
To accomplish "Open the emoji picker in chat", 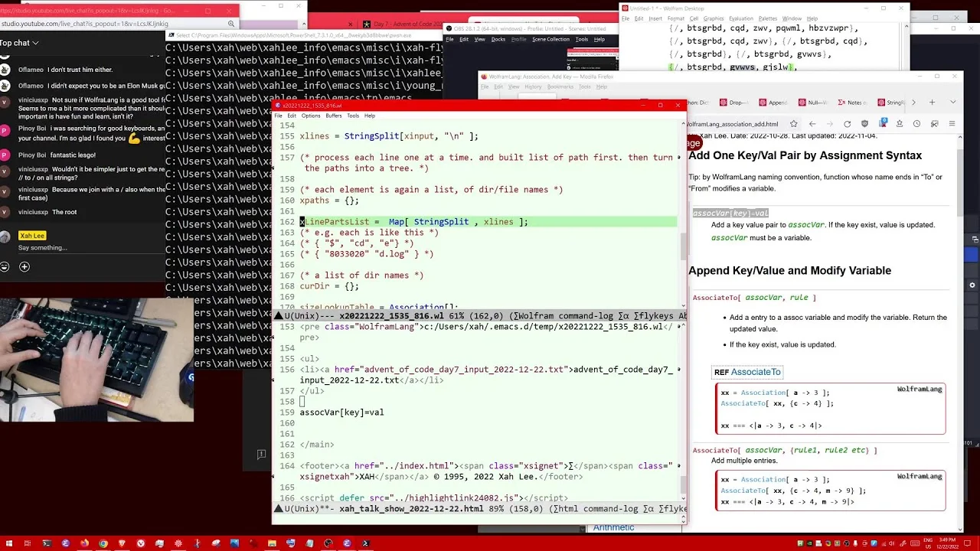I will pyautogui.click(x=5, y=267).
